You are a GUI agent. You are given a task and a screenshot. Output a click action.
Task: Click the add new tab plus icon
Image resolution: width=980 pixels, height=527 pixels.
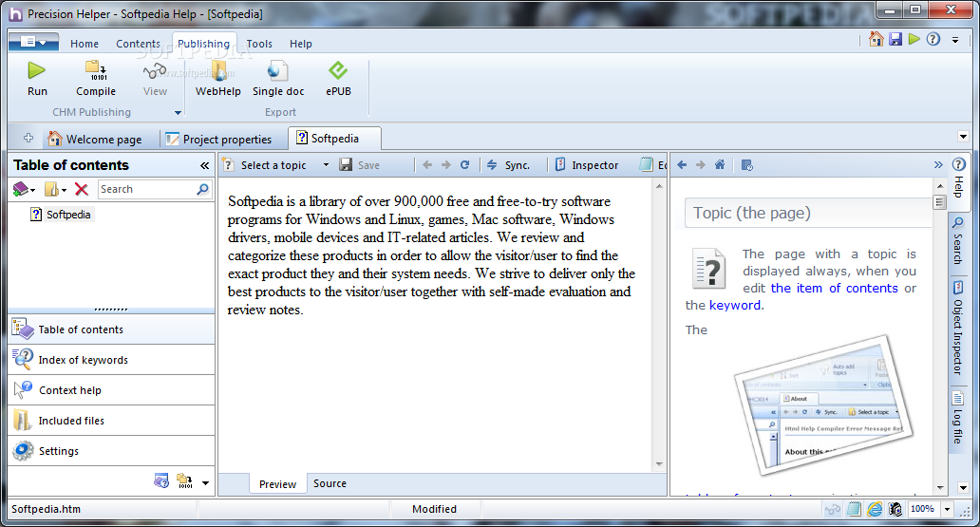pos(28,138)
